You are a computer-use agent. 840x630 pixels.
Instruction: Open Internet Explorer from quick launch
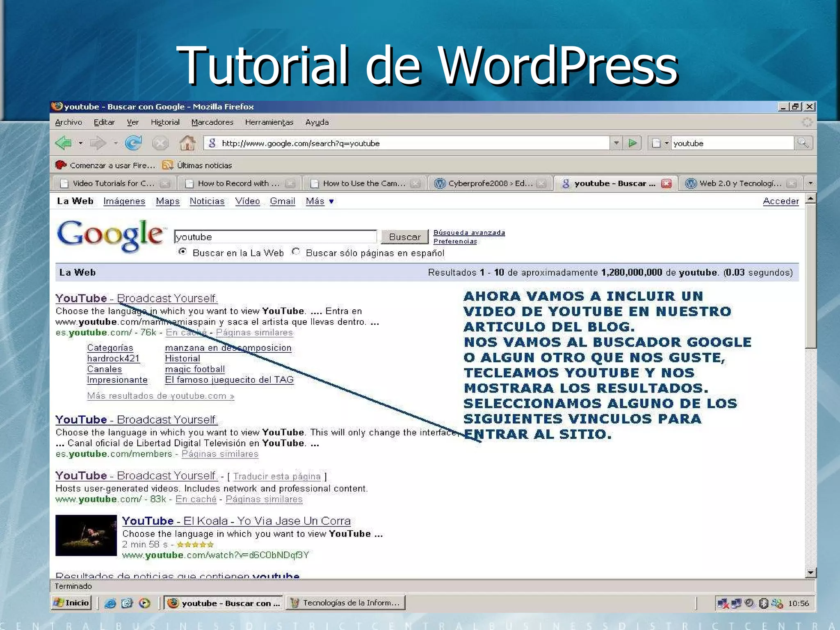(x=110, y=603)
